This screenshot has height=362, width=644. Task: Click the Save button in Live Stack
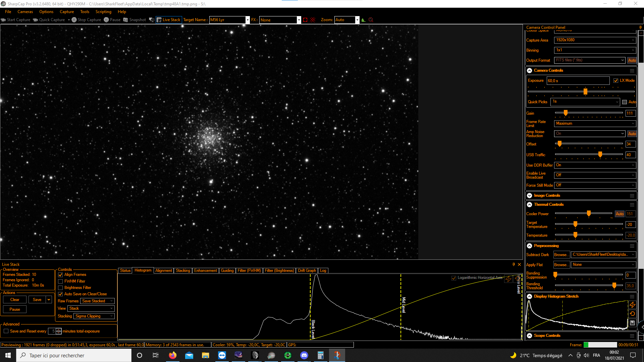pos(37,300)
